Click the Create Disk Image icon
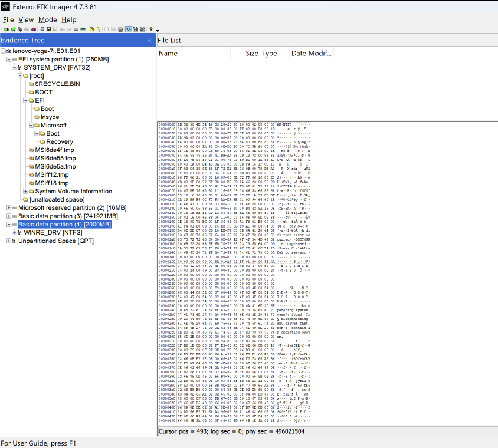 42,29
